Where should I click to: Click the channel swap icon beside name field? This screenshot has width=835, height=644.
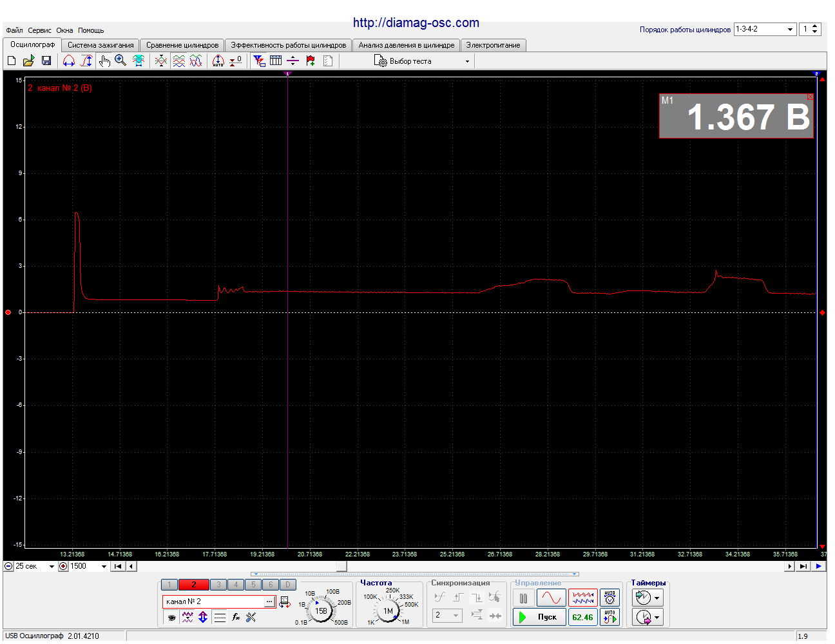point(285,601)
